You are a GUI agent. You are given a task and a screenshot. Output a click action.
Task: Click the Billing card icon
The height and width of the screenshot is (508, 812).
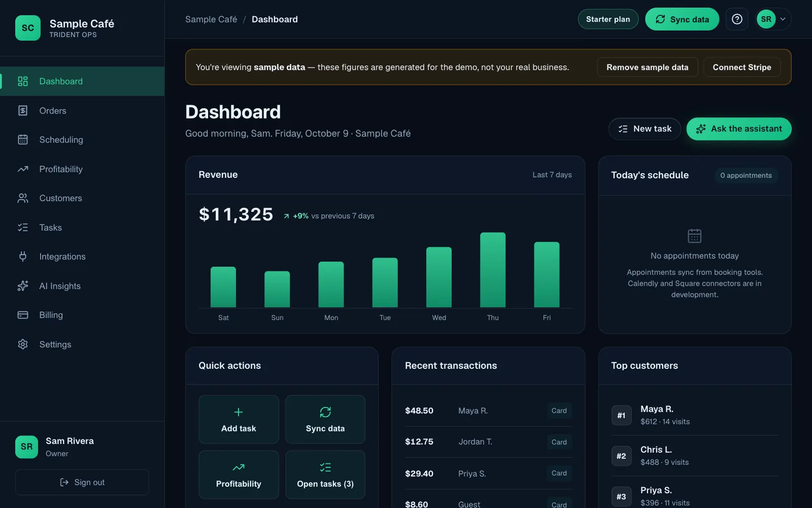[x=23, y=315]
